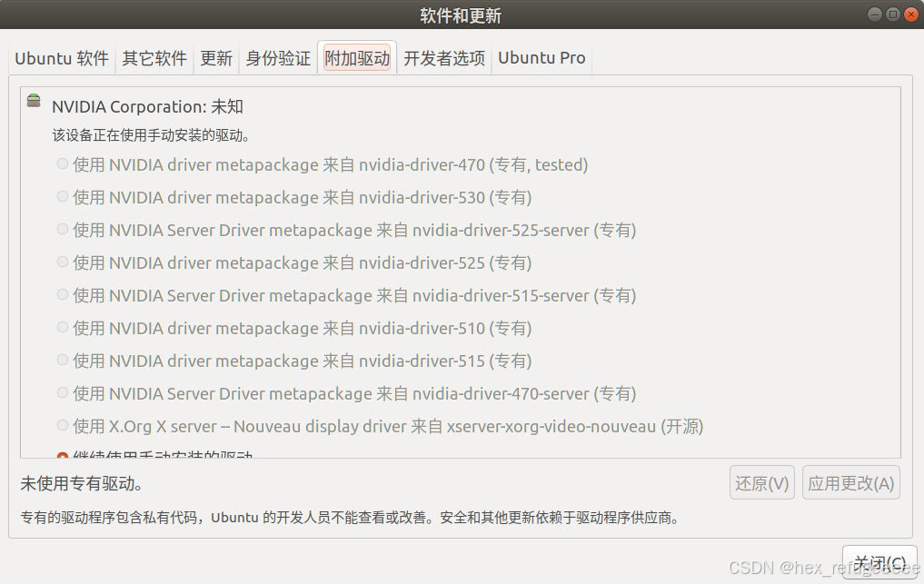Minimize the 软件和更新 window

[x=875, y=15]
